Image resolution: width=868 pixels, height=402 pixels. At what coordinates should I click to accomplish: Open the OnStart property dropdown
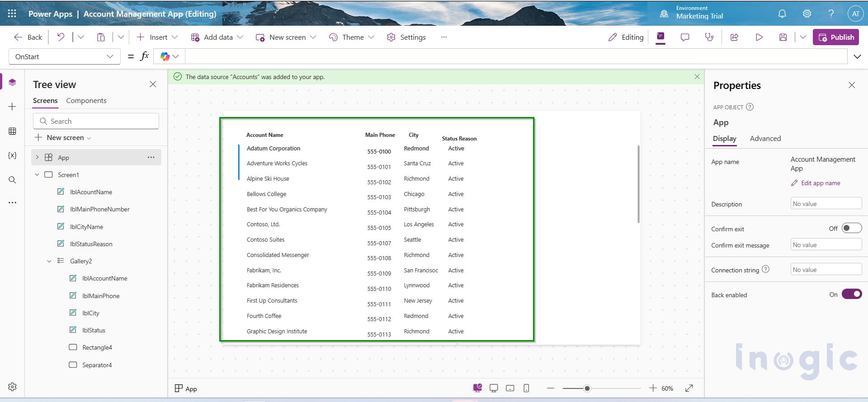(65, 56)
